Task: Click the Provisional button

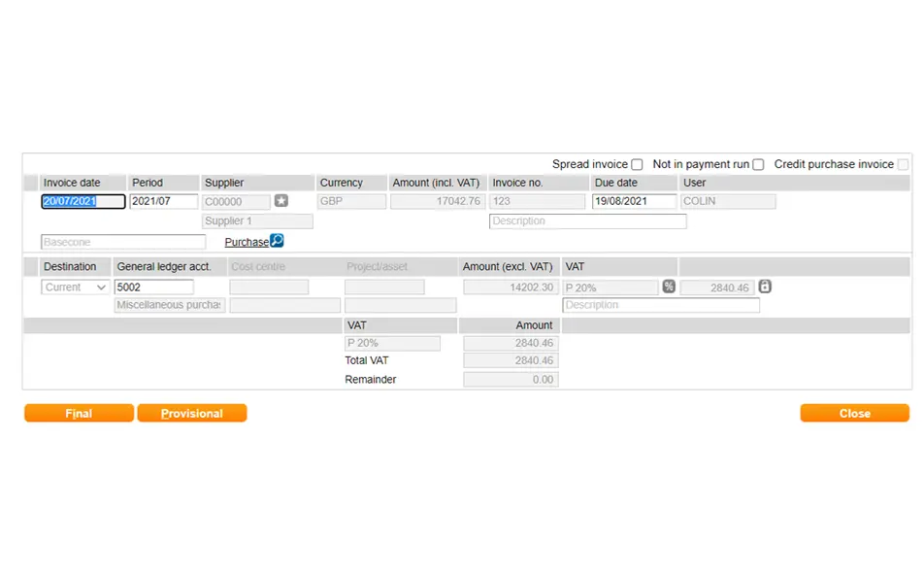Action: point(192,413)
